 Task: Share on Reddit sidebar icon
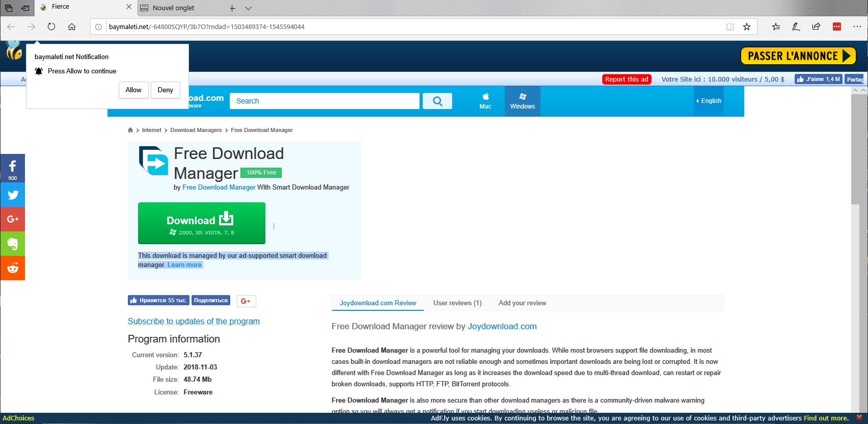click(13, 268)
